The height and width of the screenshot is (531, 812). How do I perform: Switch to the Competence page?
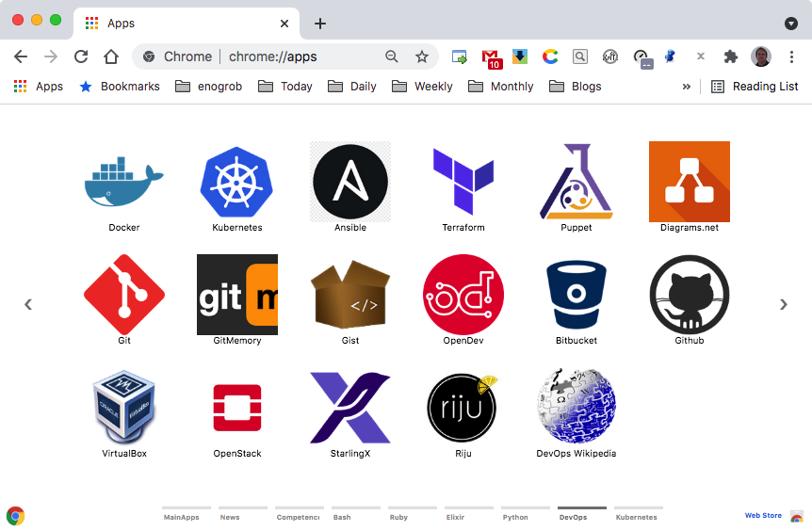300,514
